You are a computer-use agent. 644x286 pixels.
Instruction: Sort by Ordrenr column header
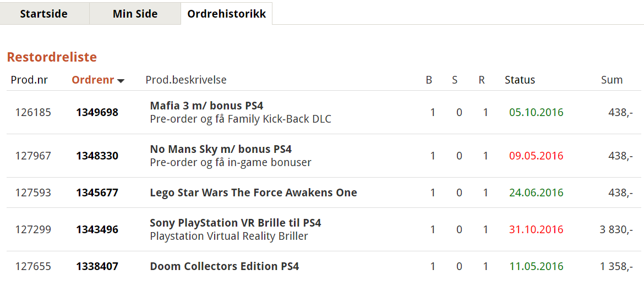point(93,80)
